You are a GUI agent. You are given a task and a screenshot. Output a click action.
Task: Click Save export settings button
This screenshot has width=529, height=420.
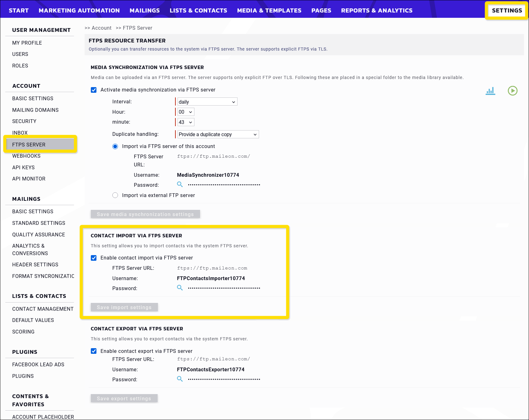click(x=124, y=398)
